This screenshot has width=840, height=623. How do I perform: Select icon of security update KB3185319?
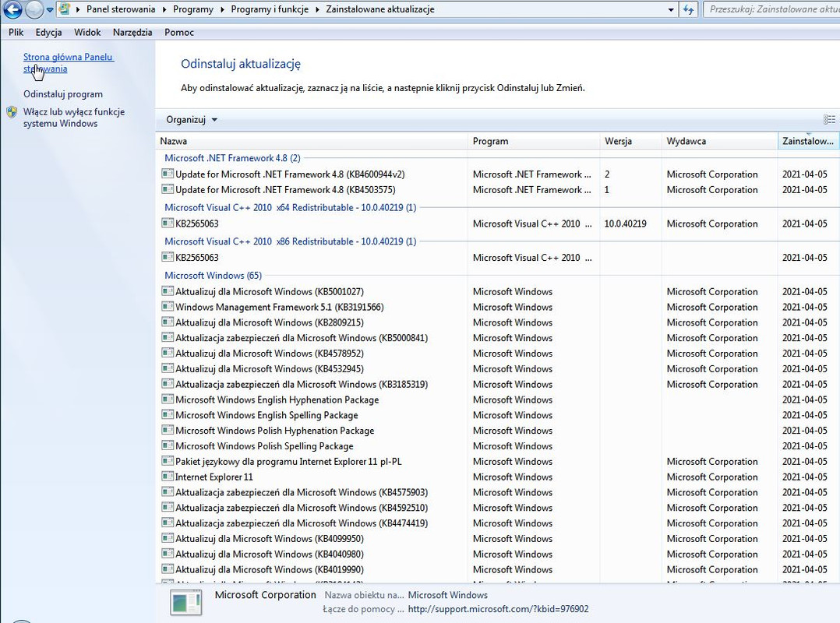pyautogui.click(x=168, y=384)
